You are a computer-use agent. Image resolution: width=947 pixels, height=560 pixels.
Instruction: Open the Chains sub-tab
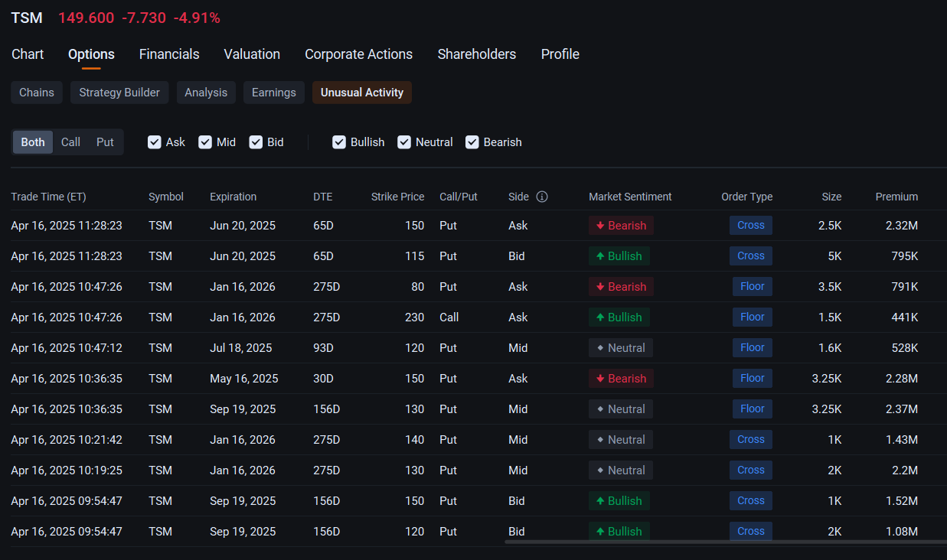pyautogui.click(x=37, y=93)
